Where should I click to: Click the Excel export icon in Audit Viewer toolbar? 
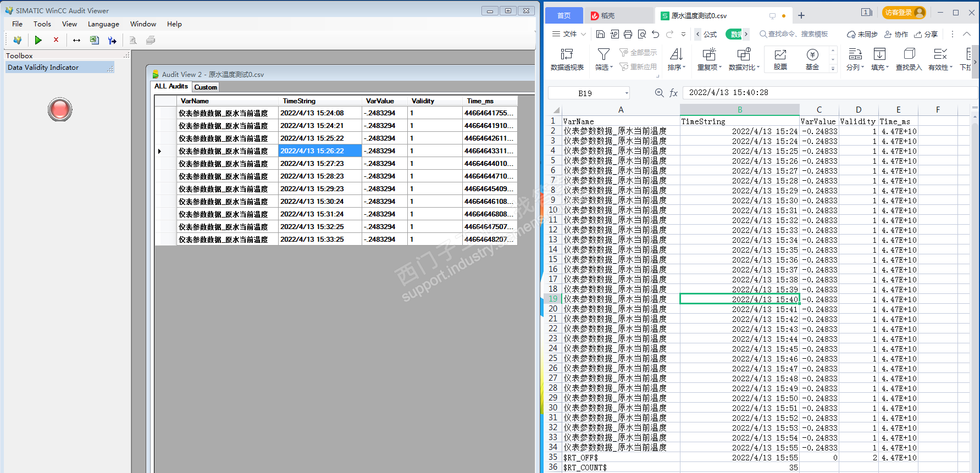tap(95, 40)
